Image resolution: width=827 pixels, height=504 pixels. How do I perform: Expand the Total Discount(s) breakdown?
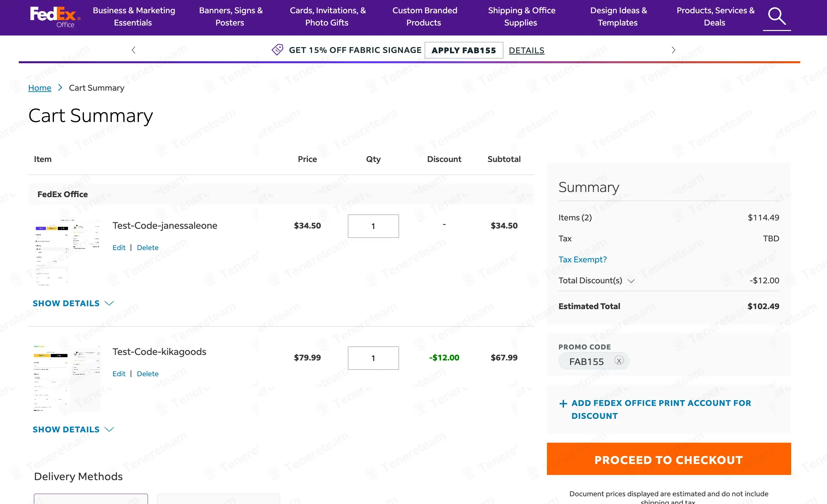631,281
